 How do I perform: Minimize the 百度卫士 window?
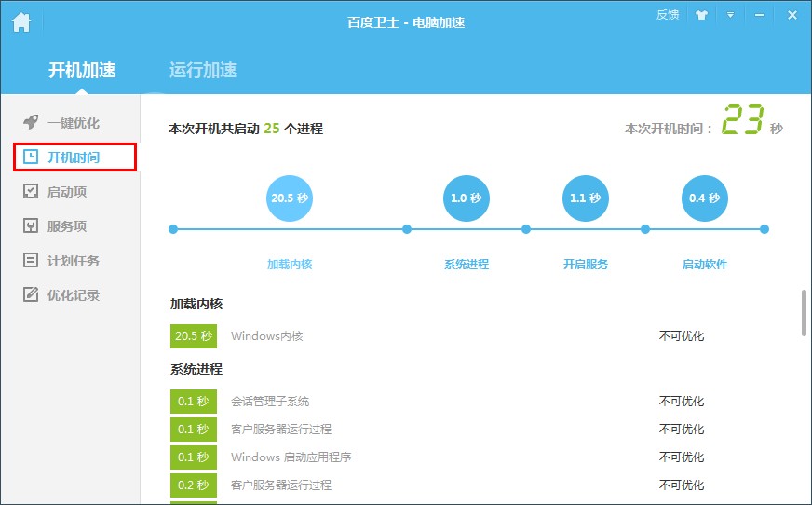pos(759,15)
